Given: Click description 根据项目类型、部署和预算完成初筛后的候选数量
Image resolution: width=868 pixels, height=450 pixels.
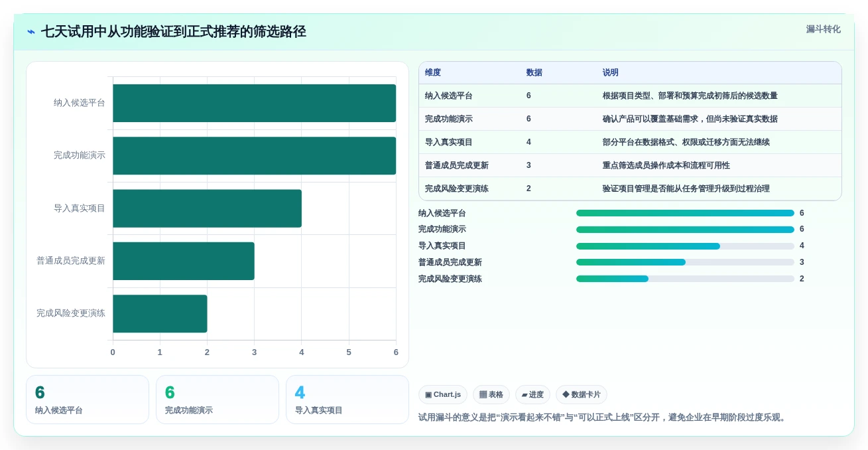Looking at the screenshot, I should tap(690, 96).
